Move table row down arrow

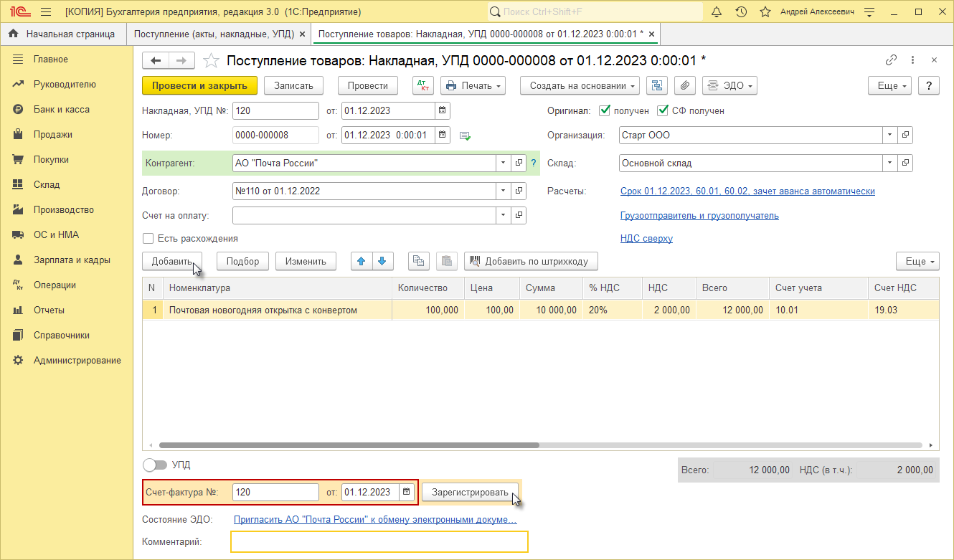tap(382, 261)
